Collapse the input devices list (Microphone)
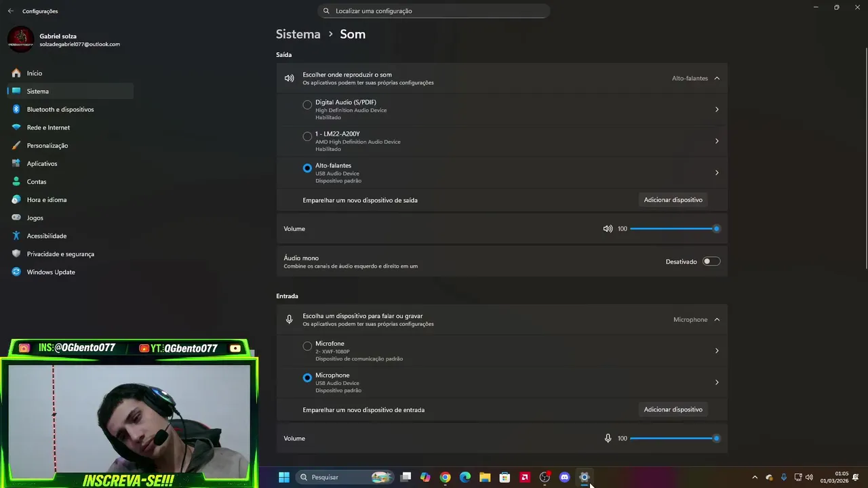This screenshot has height=488, width=868. [717, 320]
